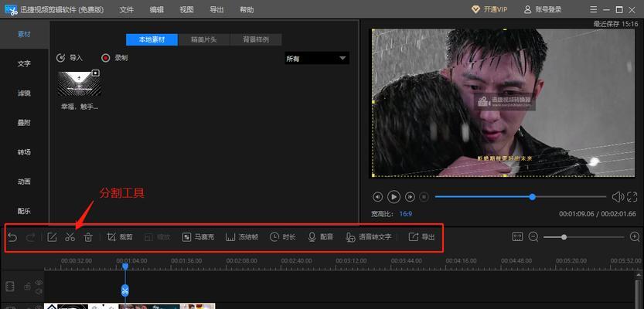Open 文字 sidebar panel
The image size is (644, 309).
24,63
